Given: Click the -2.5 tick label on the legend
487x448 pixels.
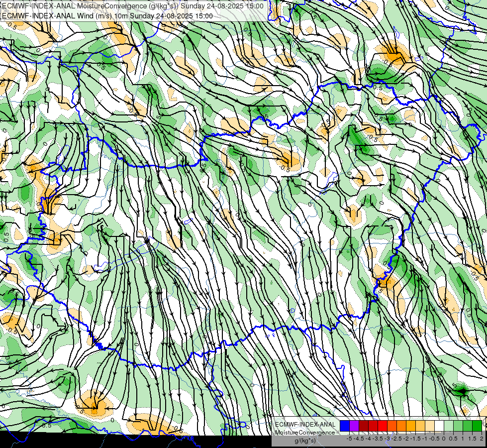Looking at the screenshot, I should pos(397,439).
